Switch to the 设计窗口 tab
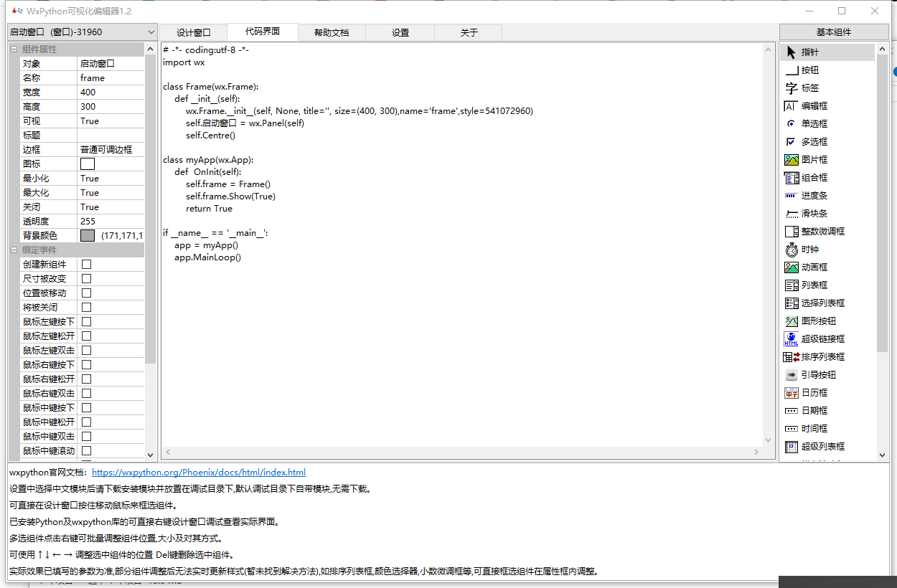Screen dimensions: 897x588 tap(193, 33)
